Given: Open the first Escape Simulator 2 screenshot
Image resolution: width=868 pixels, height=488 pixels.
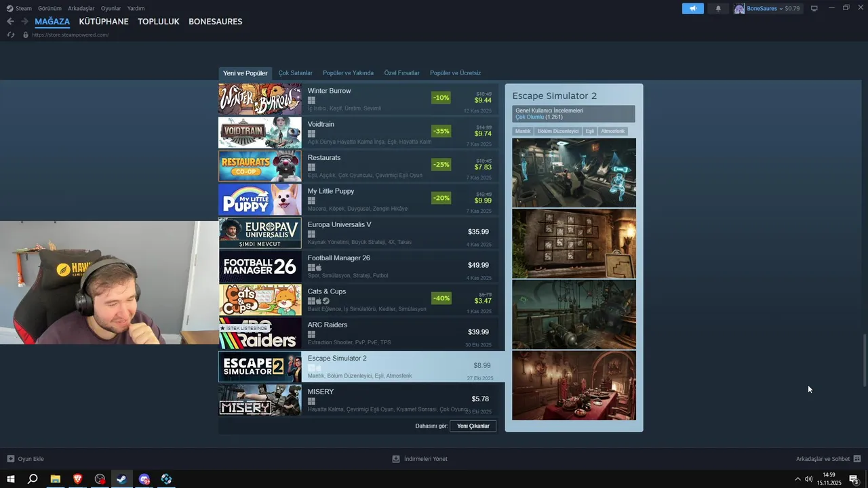Looking at the screenshot, I should coord(574,172).
